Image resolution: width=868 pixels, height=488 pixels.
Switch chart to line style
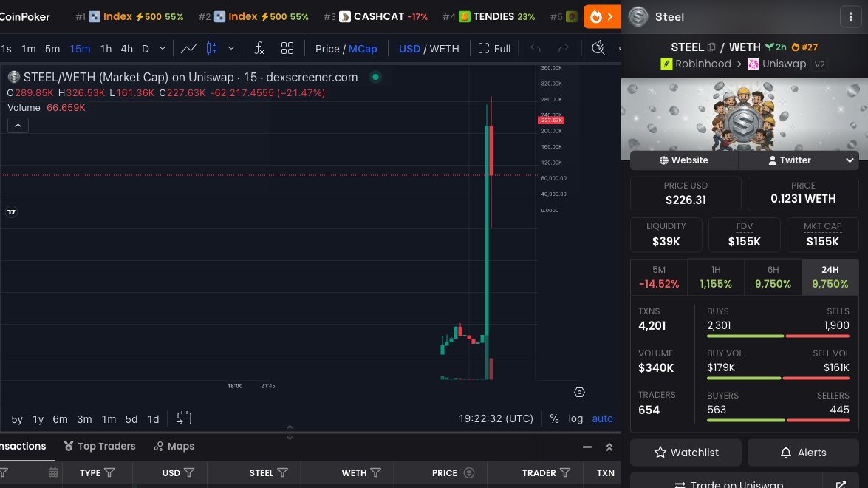click(x=189, y=49)
